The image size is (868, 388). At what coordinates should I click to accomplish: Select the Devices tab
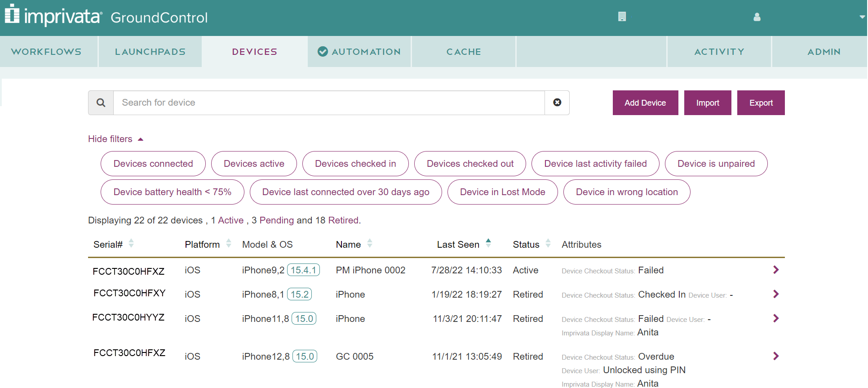255,52
